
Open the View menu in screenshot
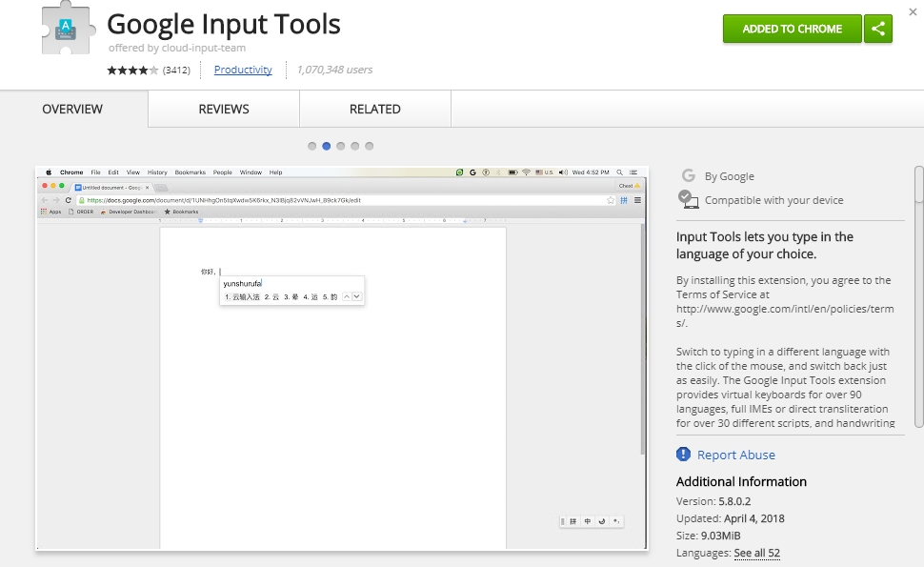(x=133, y=172)
